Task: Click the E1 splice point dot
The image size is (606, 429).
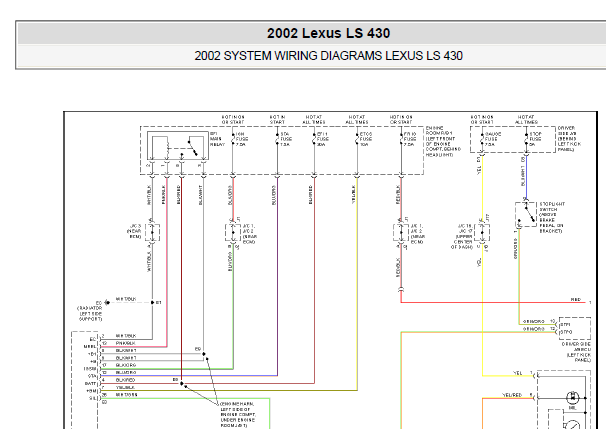Action: pyautogui.click(x=152, y=302)
